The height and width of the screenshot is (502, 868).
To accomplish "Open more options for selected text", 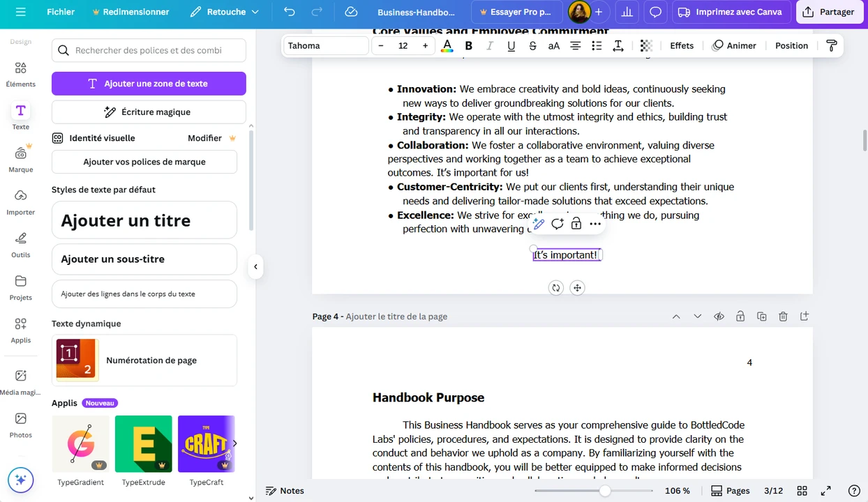I will click(x=595, y=224).
